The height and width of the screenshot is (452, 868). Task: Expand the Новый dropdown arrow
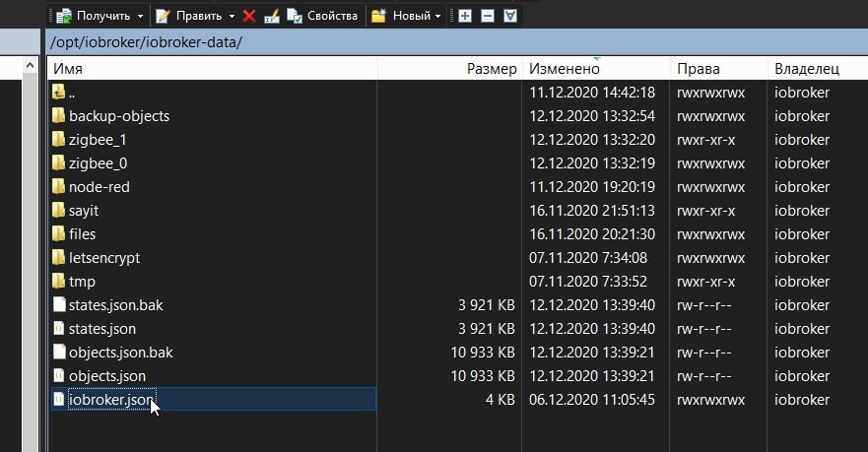[x=437, y=16]
